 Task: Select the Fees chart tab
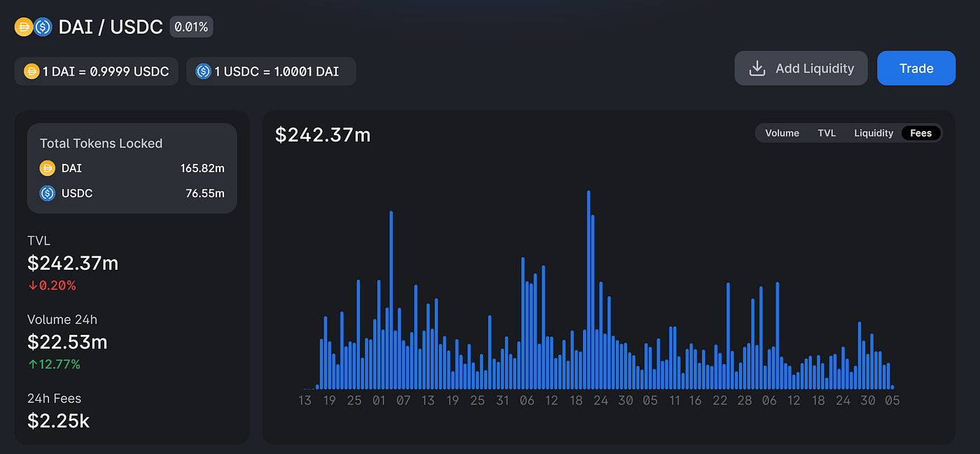[x=921, y=133]
